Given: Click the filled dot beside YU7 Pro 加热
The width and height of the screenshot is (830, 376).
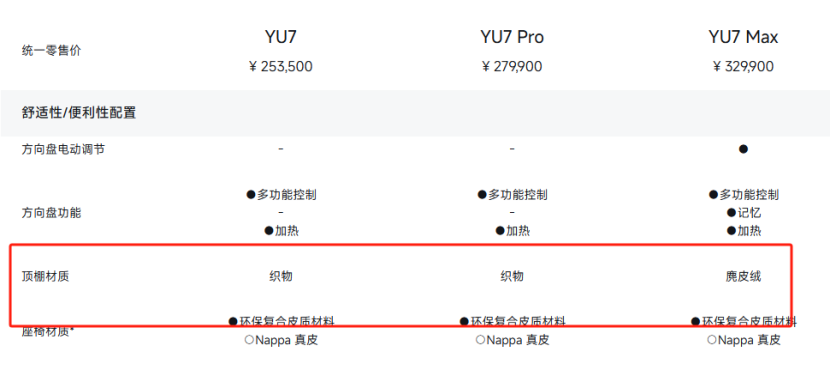Looking at the screenshot, I should tap(500, 230).
